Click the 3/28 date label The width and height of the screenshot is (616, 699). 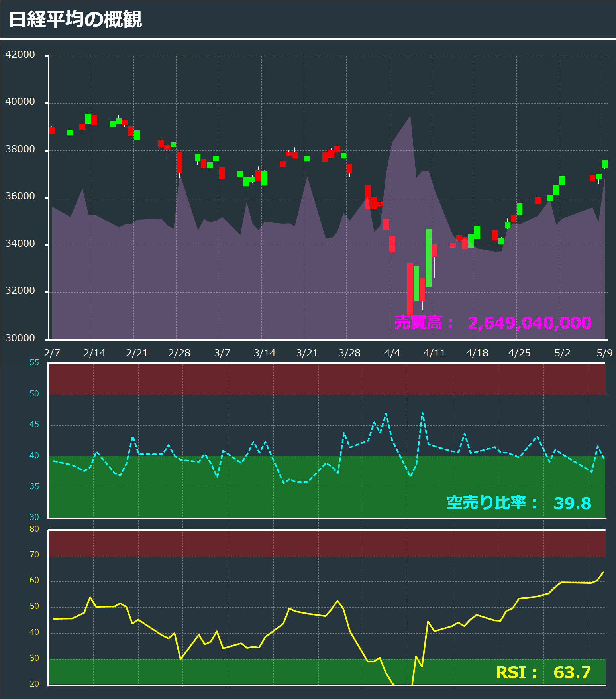349,353
